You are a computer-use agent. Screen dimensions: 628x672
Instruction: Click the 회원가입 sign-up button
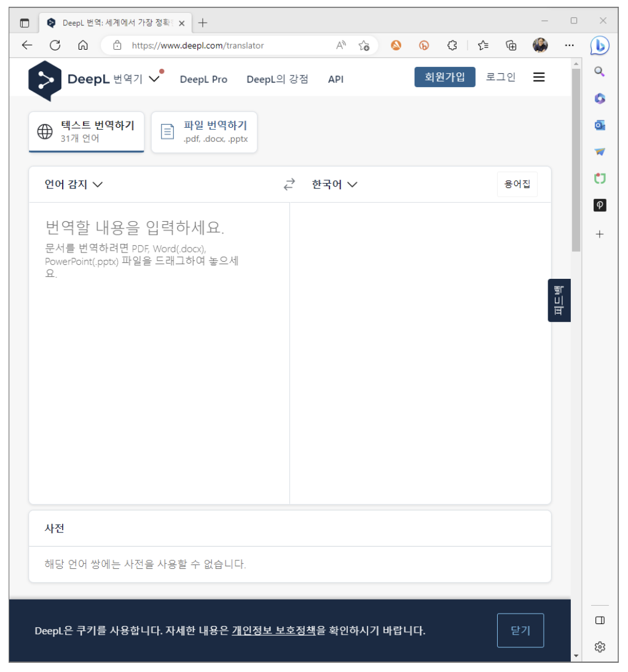pyautogui.click(x=444, y=77)
